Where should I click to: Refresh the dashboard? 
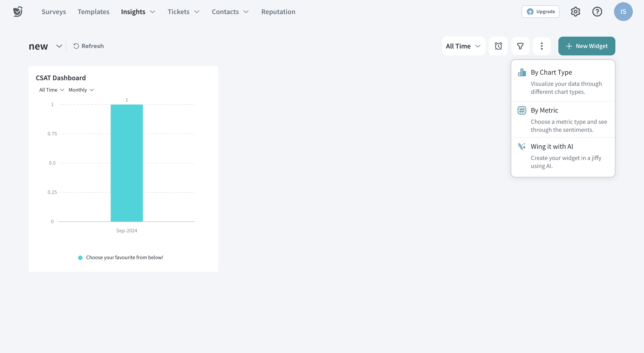[x=89, y=46]
